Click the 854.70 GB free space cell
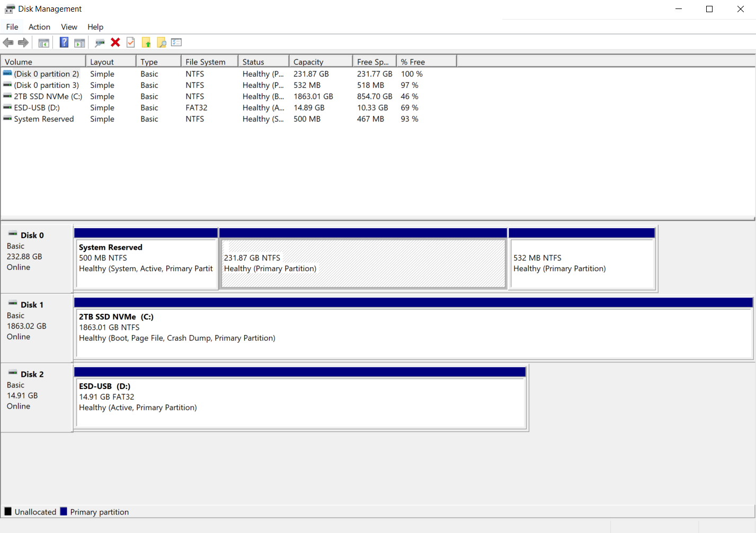This screenshot has height=533, width=756. tap(375, 96)
